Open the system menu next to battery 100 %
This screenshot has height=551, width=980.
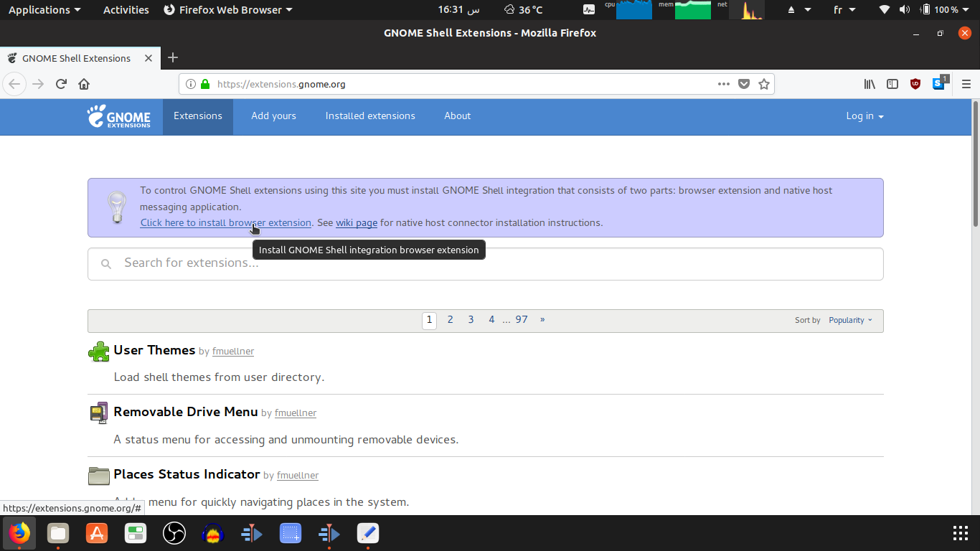click(924, 10)
